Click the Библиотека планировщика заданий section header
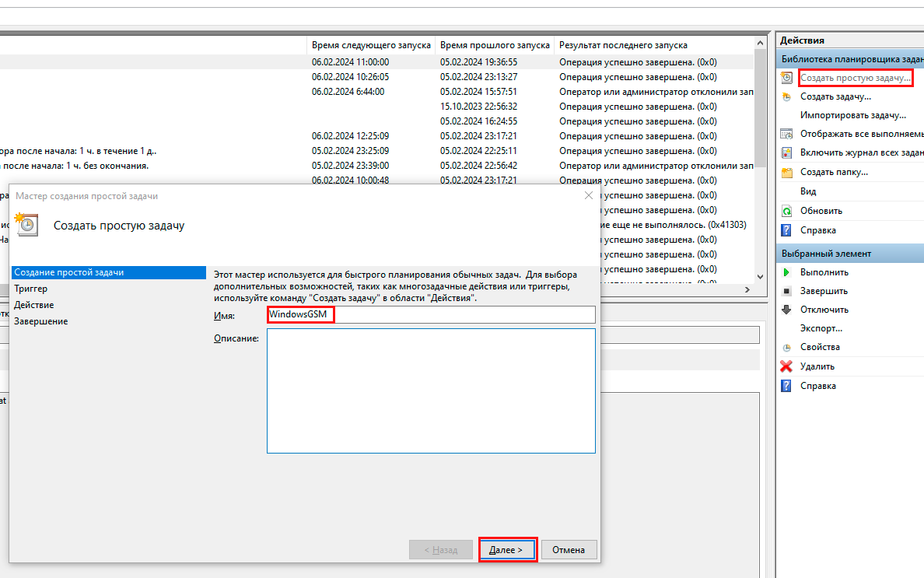The image size is (924, 578). click(851, 59)
